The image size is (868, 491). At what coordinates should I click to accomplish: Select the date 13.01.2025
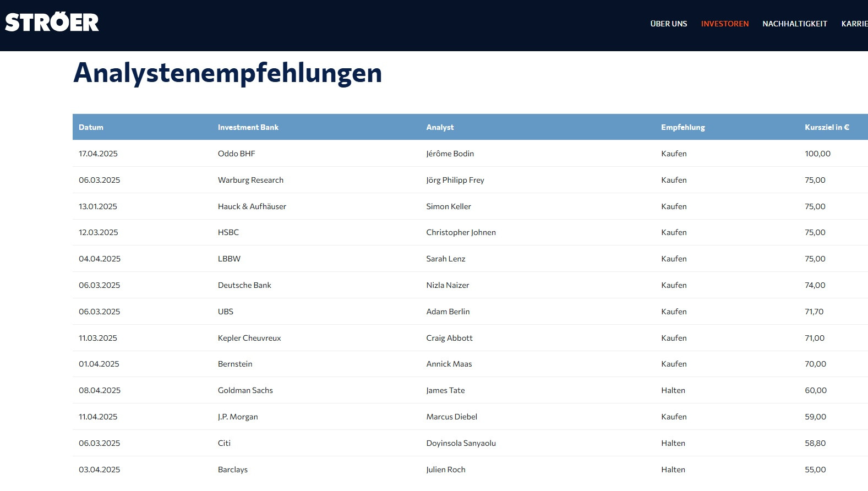[98, 206]
